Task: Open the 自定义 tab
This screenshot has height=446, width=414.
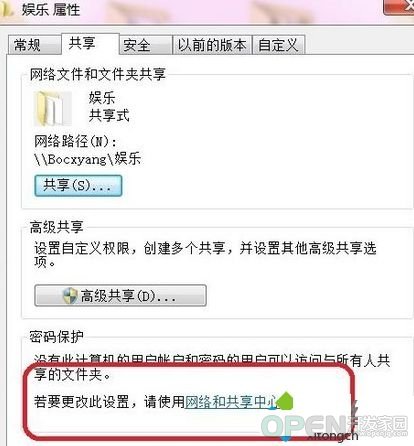Action: point(279,45)
